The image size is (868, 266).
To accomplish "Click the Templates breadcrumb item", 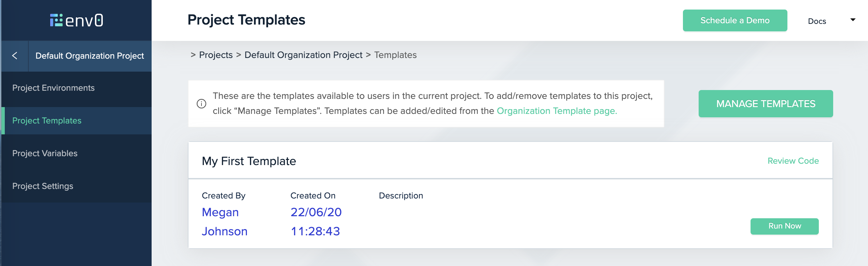I will click(395, 55).
